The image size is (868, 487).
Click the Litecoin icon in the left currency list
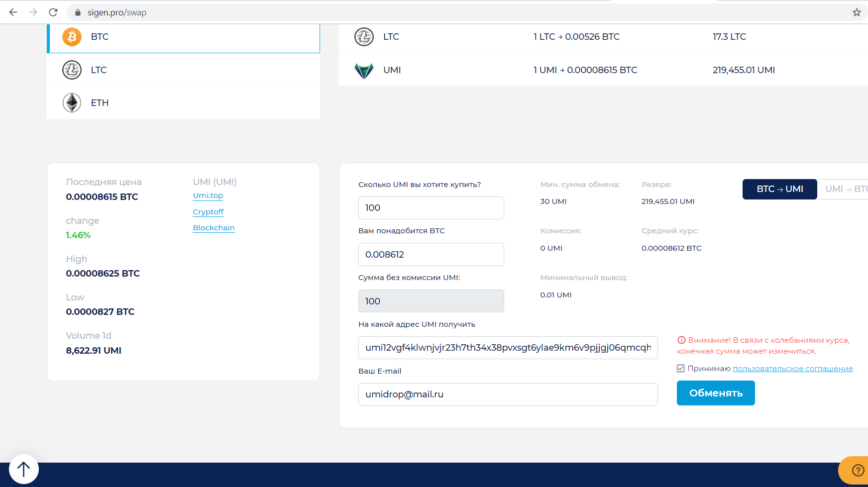tap(72, 70)
